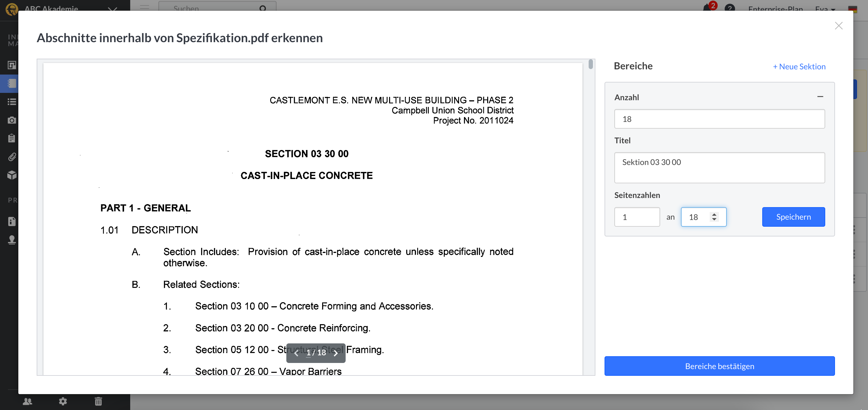This screenshot has height=410, width=868.
Task: Open the sections notebook icon in the sidebar
Action: coord(12,83)
